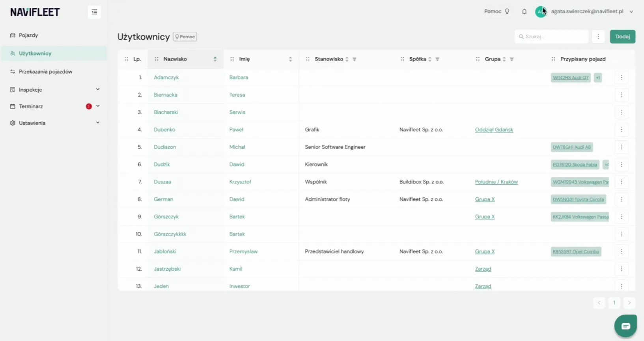Click the Dodaj button

point(623,37)
